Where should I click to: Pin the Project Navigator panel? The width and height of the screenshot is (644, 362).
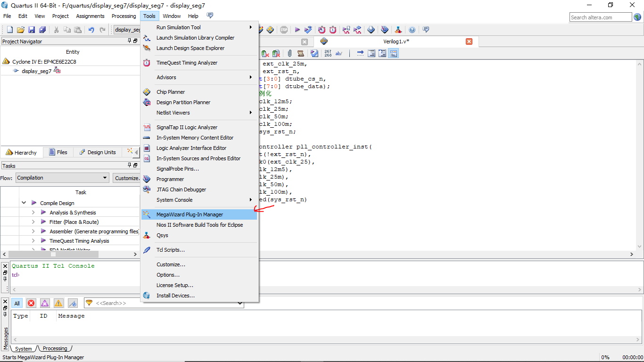pyautogui.click(x=130, y=41)
